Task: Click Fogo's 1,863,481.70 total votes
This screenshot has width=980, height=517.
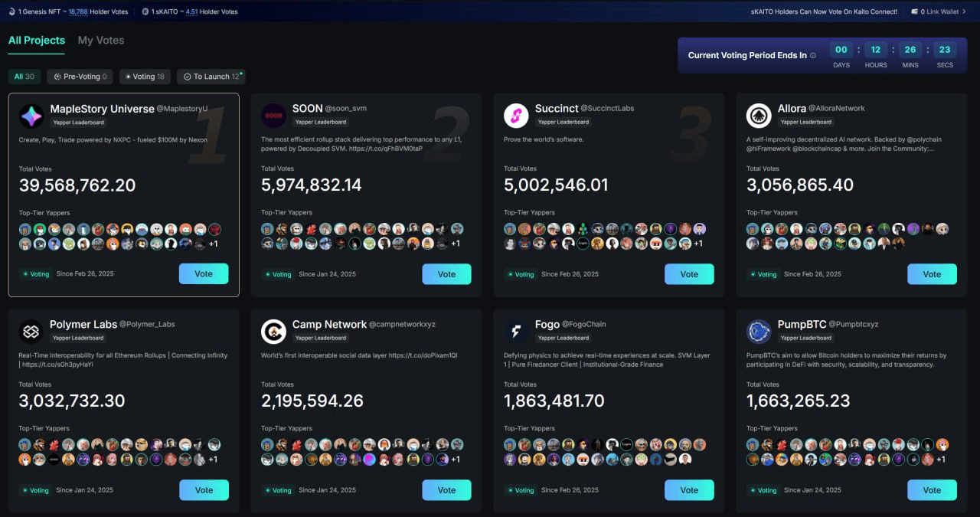Action: pyautogui.click(x=554, y=401)
